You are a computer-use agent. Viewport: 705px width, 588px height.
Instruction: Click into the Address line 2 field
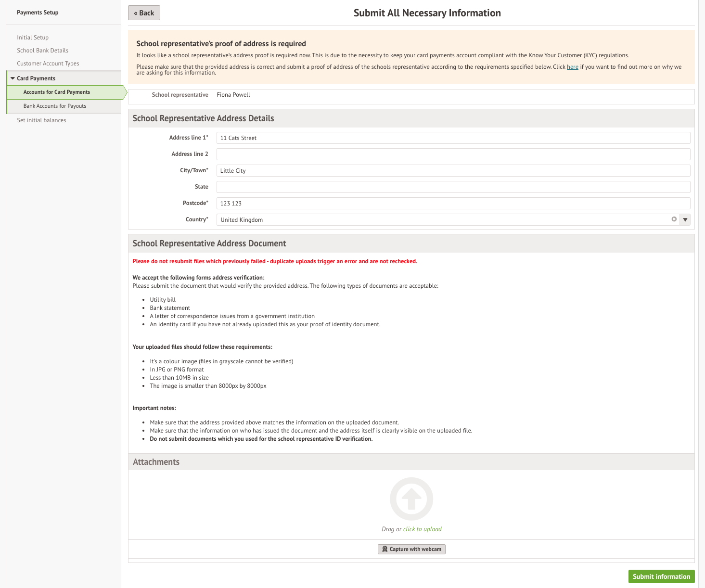[x=453, y=154]
